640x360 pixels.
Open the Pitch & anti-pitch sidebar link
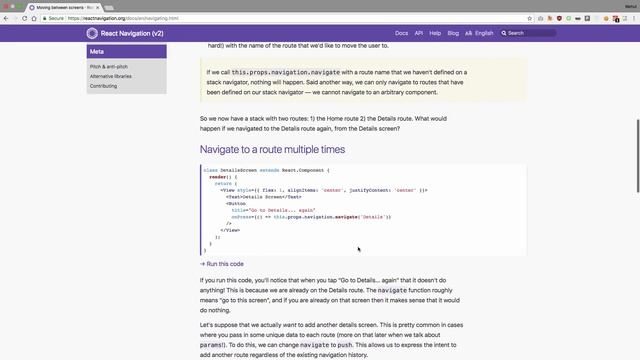(x=109, y=67)
